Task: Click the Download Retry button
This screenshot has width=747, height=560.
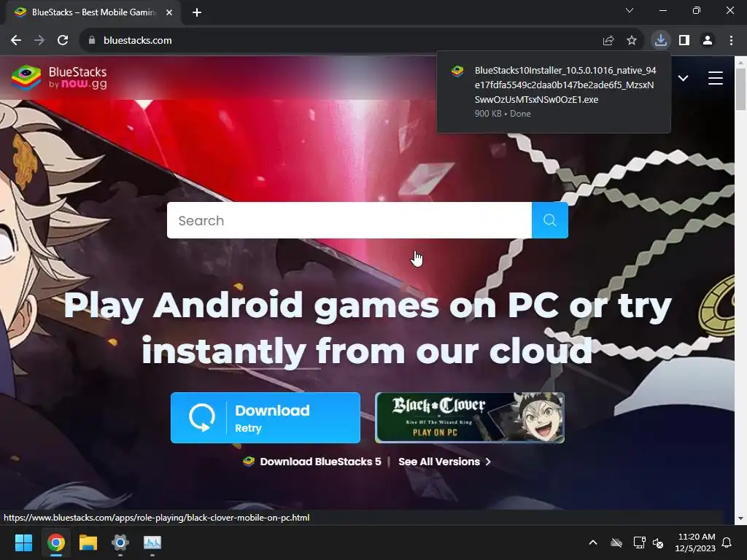Action: tap(266, 418)
